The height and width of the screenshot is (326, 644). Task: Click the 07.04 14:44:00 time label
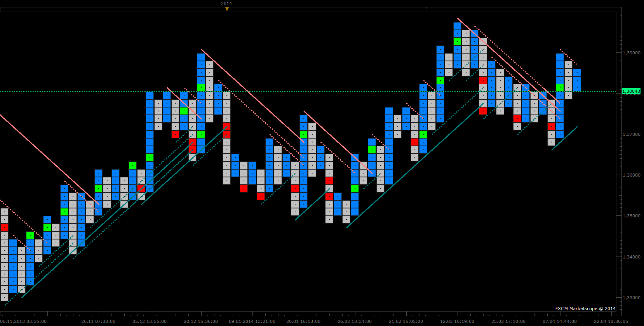(x=560, y=321)
